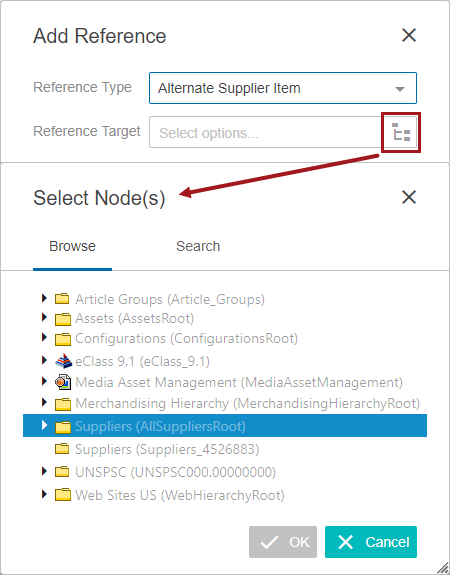
Task: Click the Assets folder icon
Action: tap(63, 319)
